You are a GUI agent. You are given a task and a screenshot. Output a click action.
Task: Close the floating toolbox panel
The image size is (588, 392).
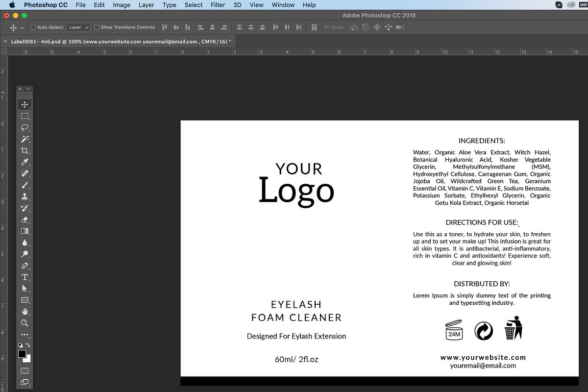click(20, 89)
